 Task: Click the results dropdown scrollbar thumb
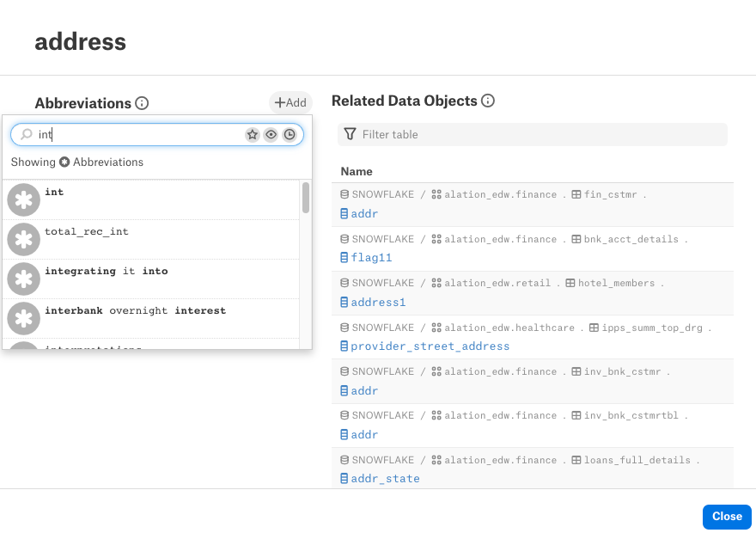click(x=306, y=198)
